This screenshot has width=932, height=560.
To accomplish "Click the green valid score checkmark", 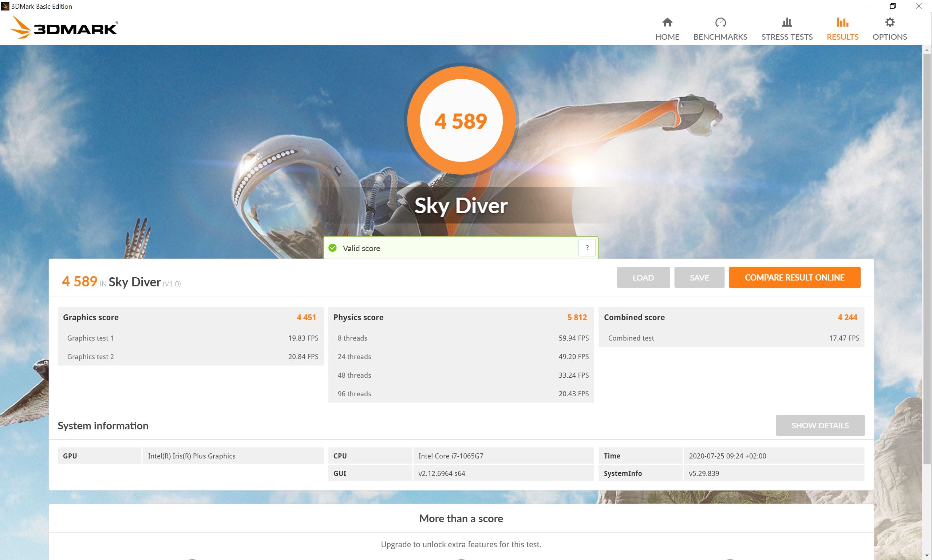I will point(332,248).
